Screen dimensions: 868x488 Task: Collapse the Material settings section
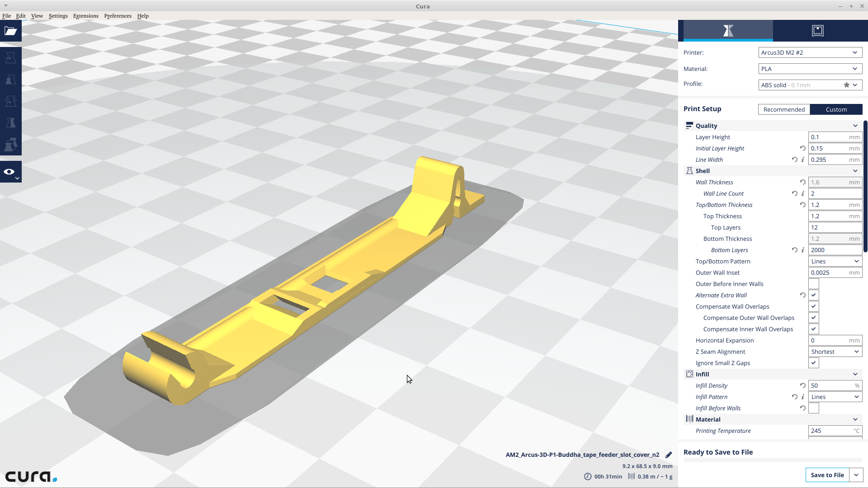(x=855, y=419)
